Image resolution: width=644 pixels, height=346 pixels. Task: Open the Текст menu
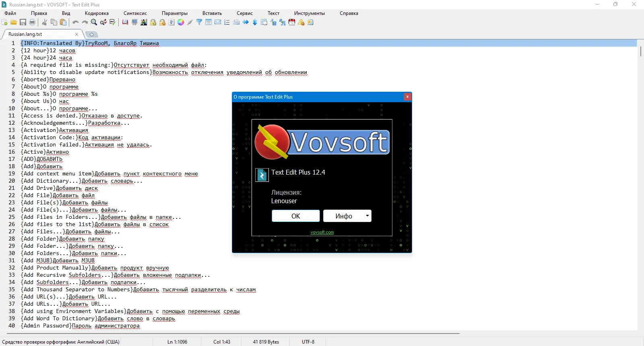pyautogui.click(x=274, y=13)
